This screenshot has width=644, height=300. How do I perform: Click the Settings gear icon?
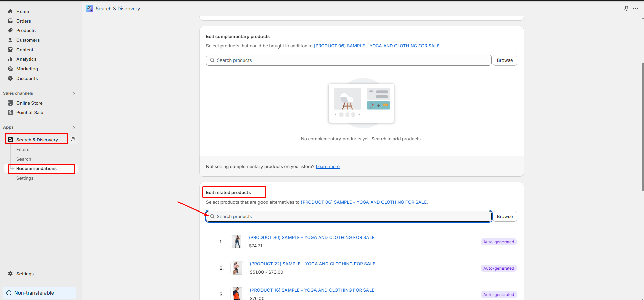pyautogui.click(x=10, y=274)
